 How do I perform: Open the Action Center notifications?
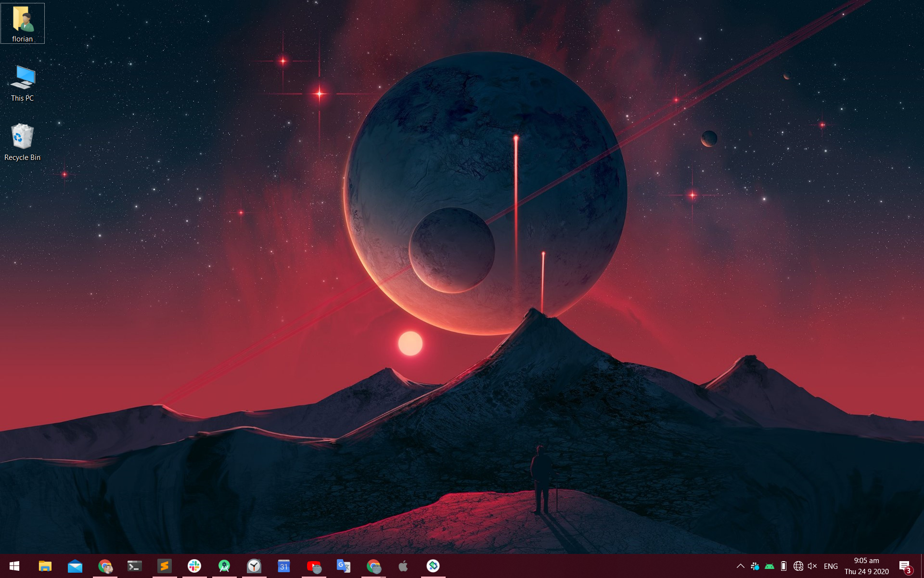905,566
